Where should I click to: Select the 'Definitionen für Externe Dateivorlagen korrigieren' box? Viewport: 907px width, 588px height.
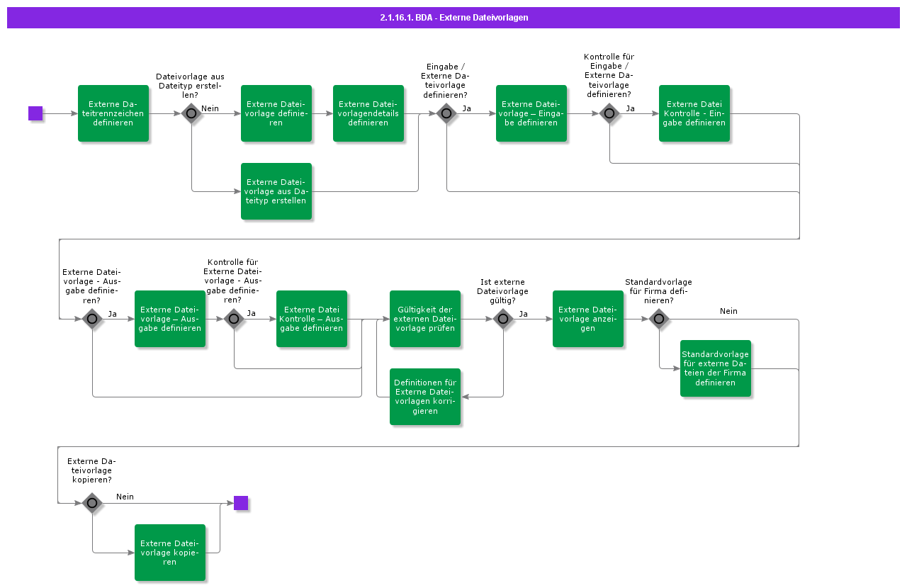tap(424, 397)
